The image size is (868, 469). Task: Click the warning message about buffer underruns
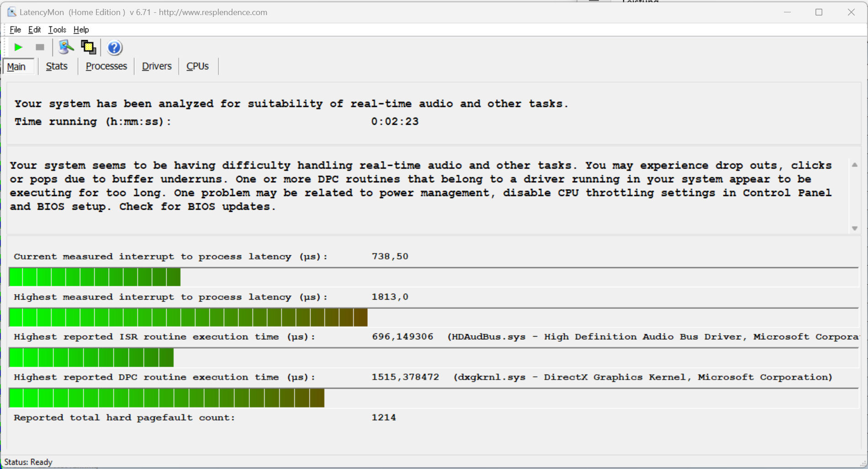point(421,186)
